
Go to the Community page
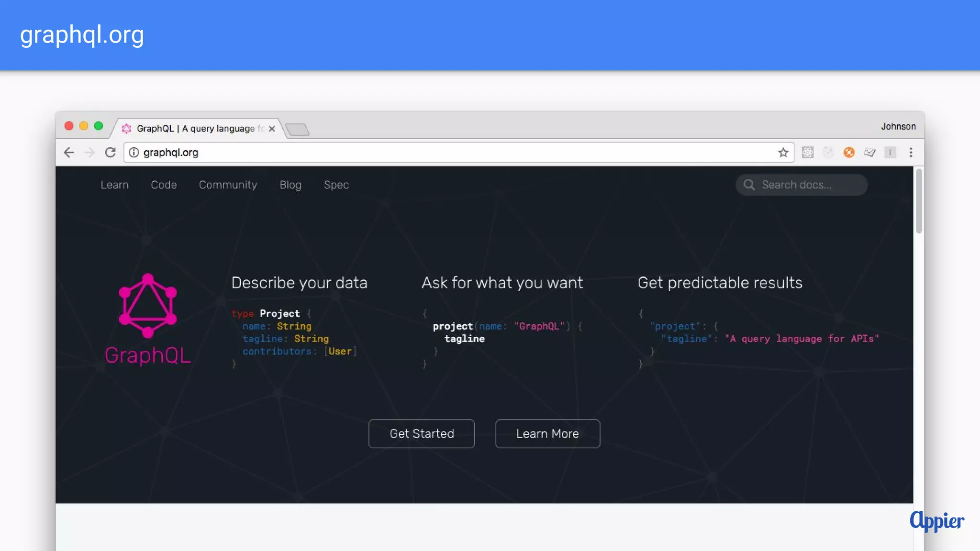click(x=228, y=185)
